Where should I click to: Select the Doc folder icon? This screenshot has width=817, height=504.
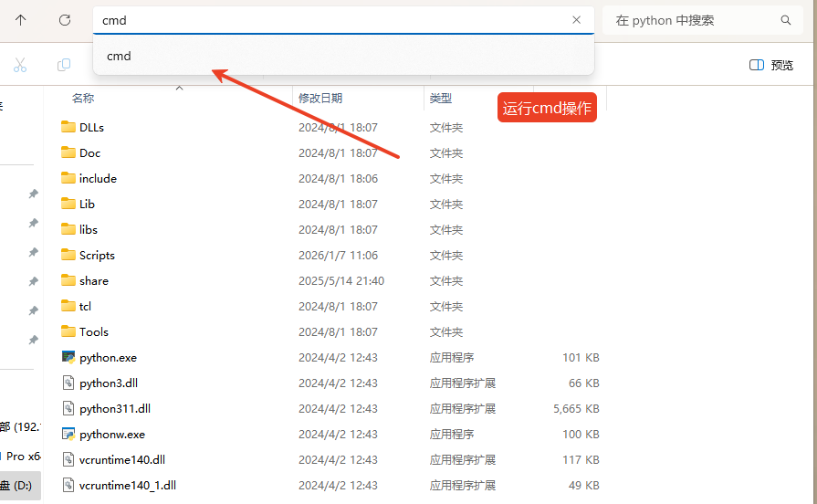coord(68,152)
